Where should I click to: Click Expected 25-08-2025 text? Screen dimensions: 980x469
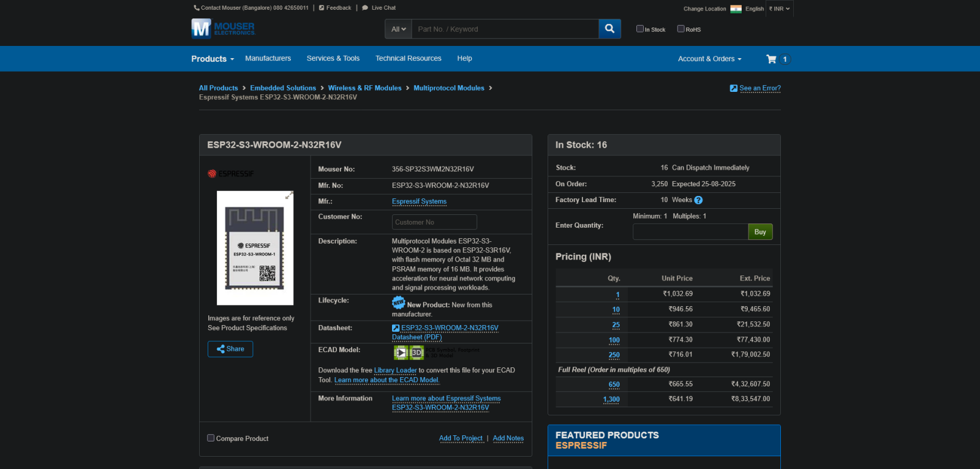(x=704, y=184)
